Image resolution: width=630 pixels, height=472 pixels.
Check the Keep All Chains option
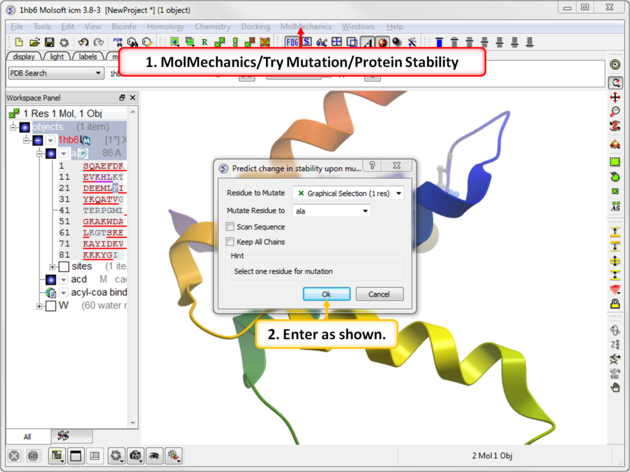click(x=231, y=241)
